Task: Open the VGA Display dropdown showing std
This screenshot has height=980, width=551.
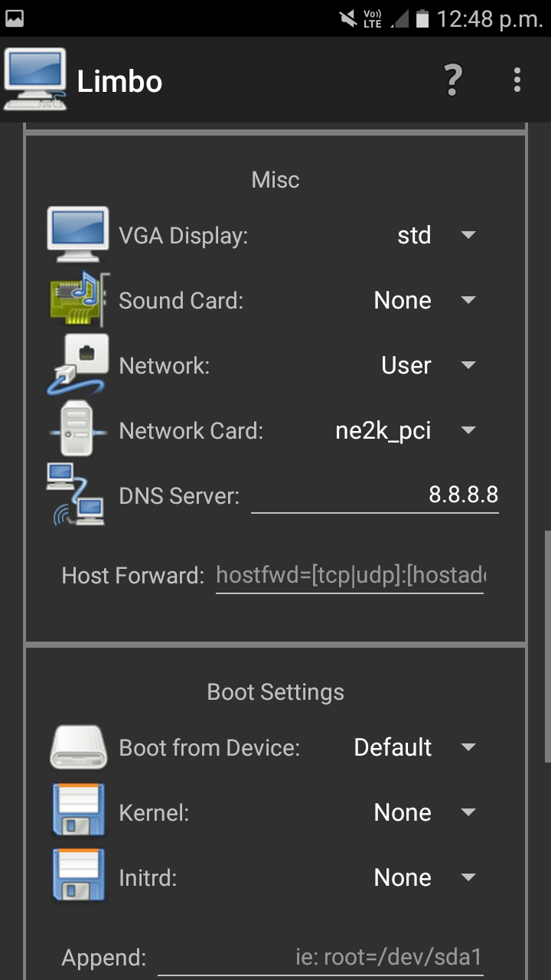Action: pyautogui.click(x=436, y=235)
